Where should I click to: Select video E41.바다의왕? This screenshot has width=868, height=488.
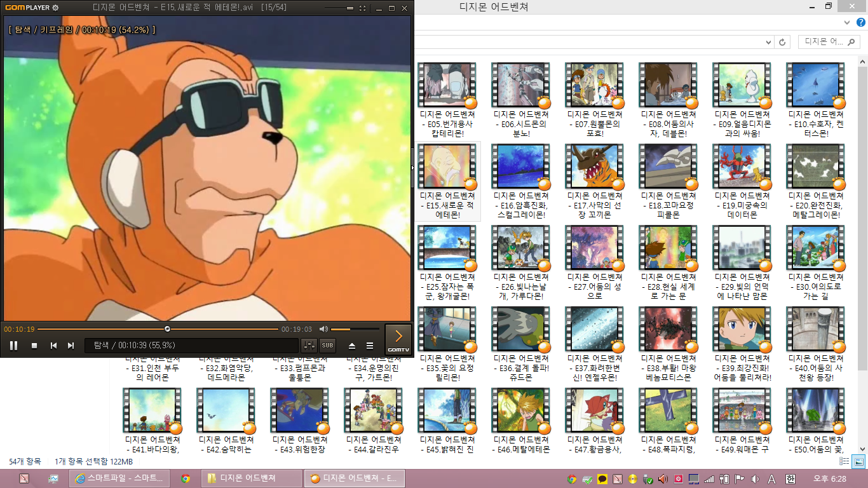153,421
